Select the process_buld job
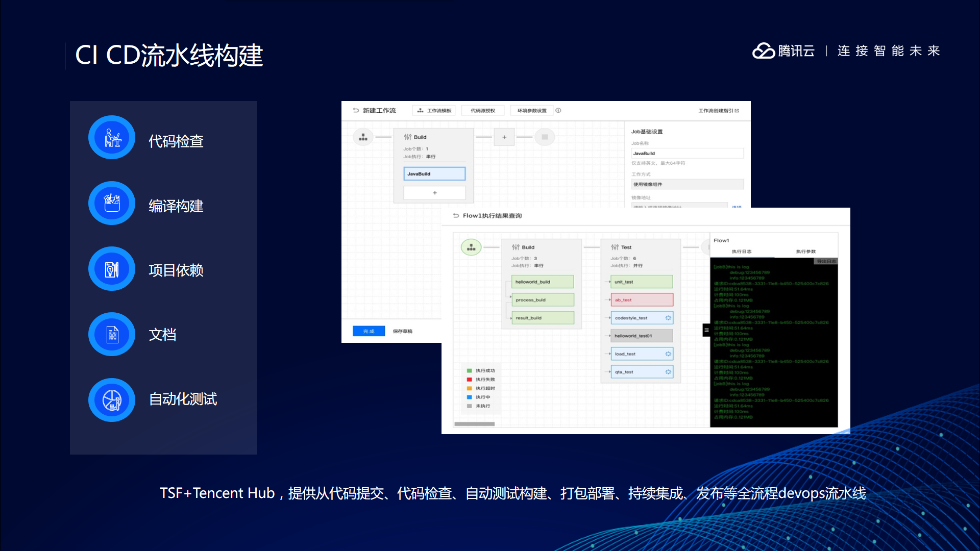This screenshot has width=980, height=551. pyautogui.click(x=543, y=300)
